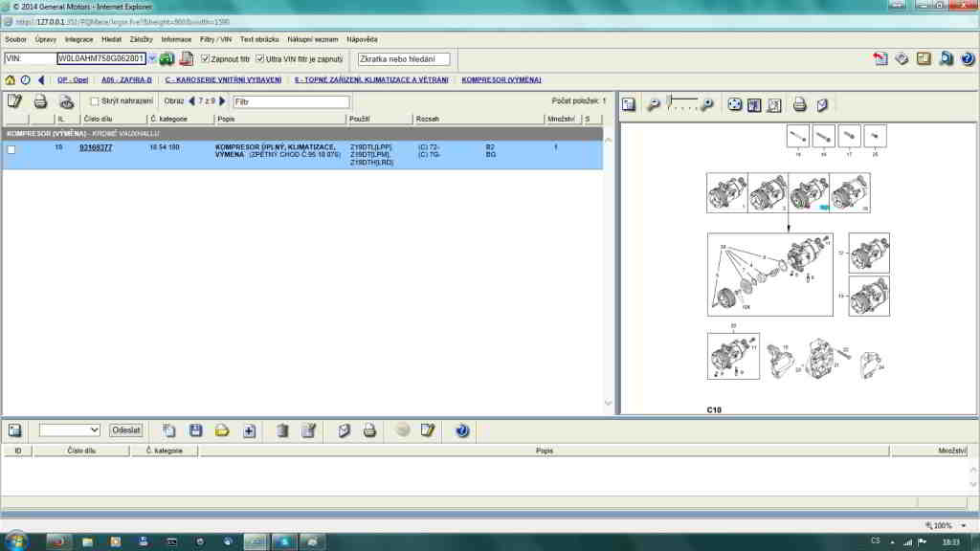Click the green car icon next to VIN

click(167, 58)
